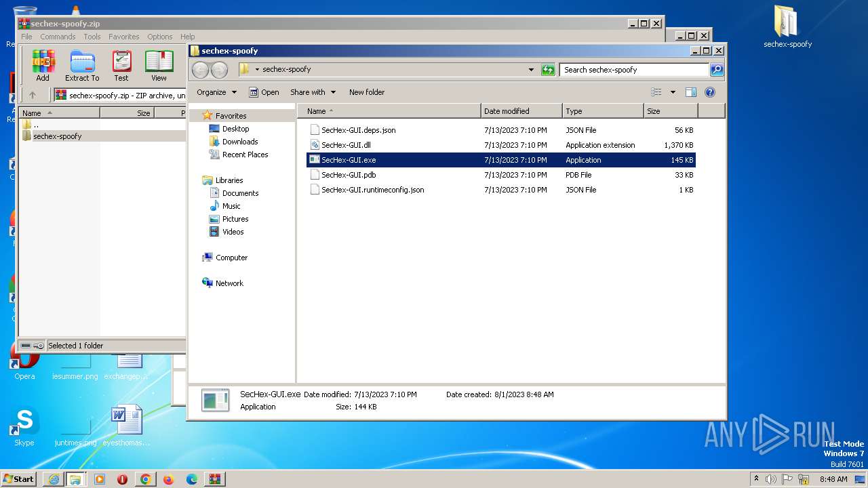Open the Organize dropdown menu

216,92
